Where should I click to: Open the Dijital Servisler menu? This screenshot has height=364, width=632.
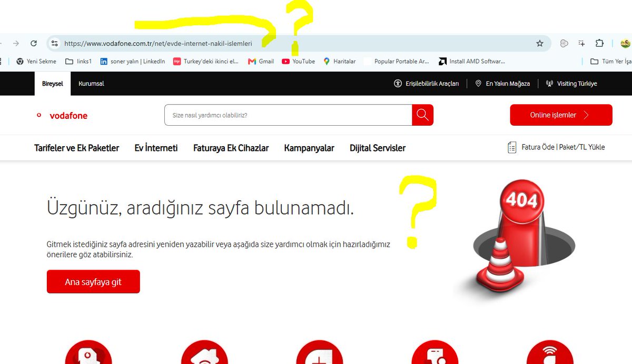coord(378,148)
